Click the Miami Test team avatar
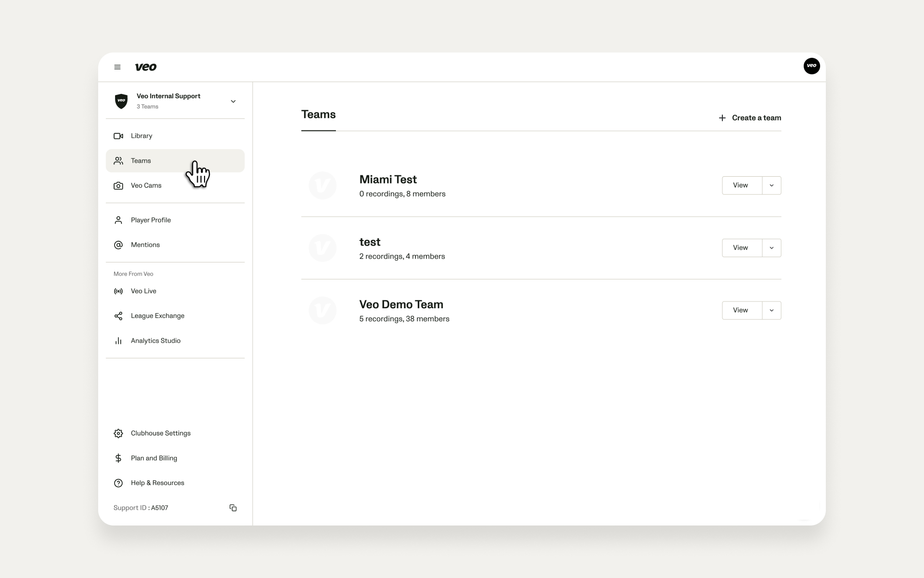The image size is (924, 578). (322, 185)
